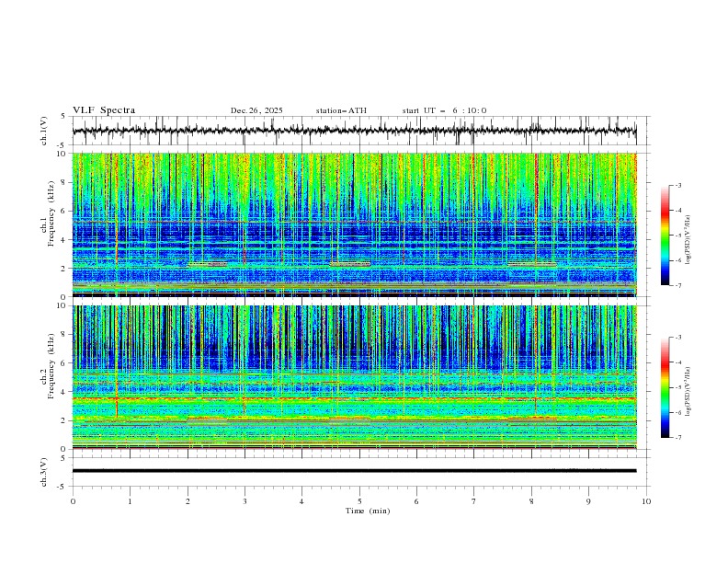
Task: Click time axis tick label "4"
Action: 301,501
